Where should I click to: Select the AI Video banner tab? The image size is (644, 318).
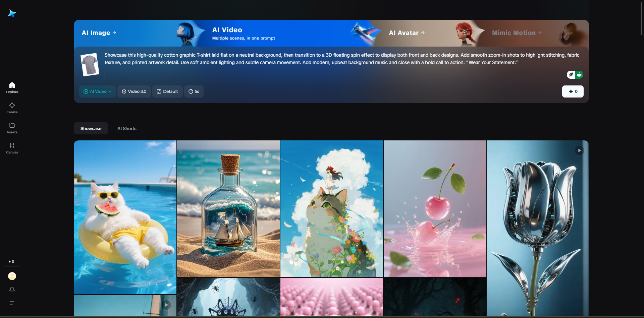pyautogui.click(x=244, y=33)
